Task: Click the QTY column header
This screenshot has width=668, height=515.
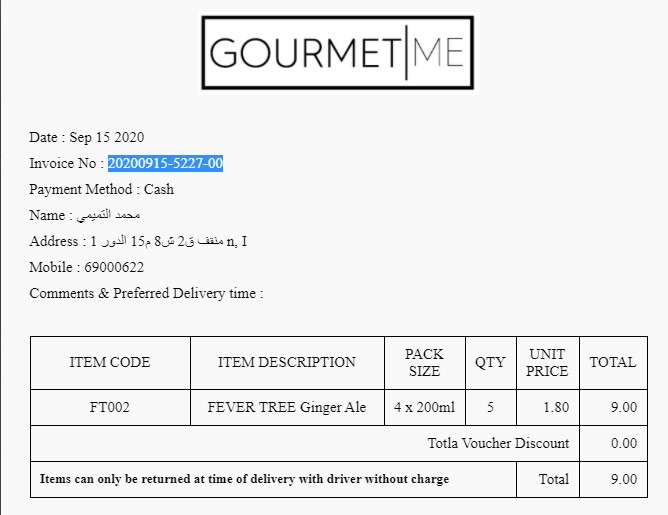Action: pos(490,362)
